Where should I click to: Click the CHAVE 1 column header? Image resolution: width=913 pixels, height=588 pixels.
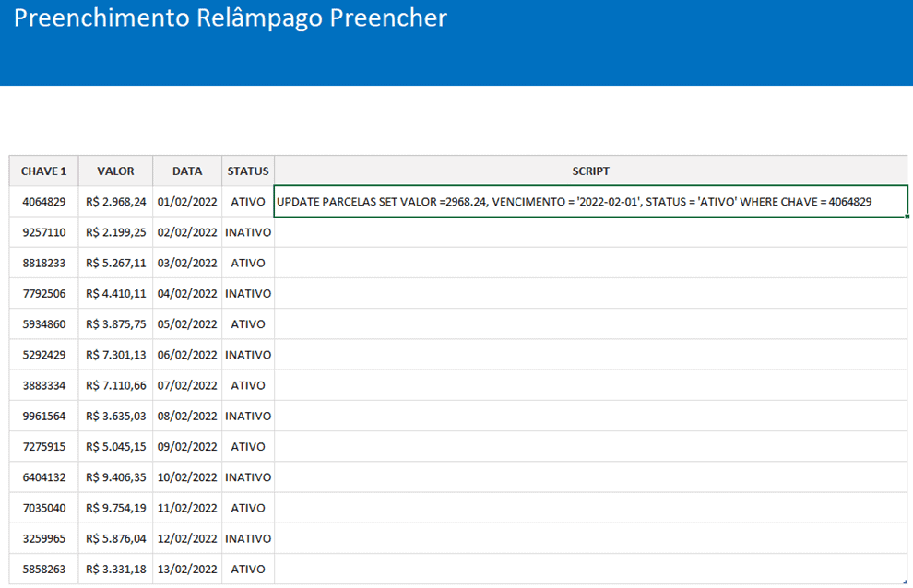44,171
